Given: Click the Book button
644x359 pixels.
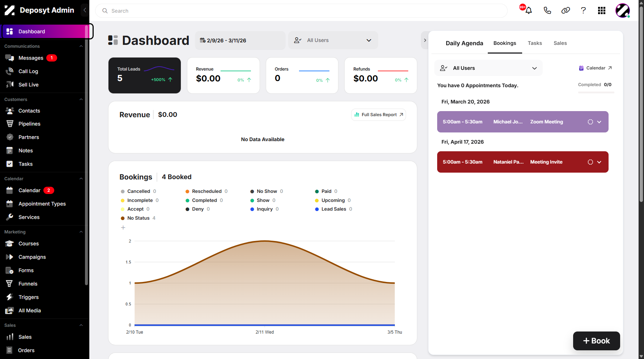Looking at the screenshot, I should (x=596, y=341).
